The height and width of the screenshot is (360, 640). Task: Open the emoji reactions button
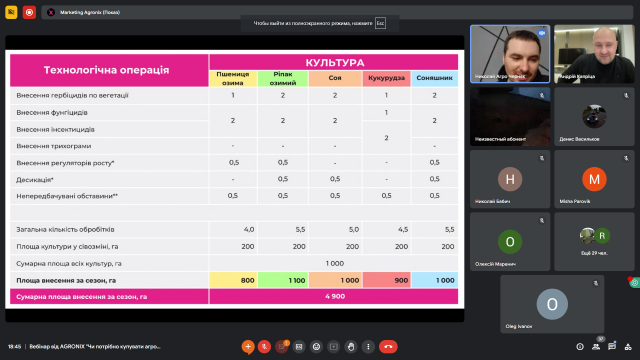point(316,347)
